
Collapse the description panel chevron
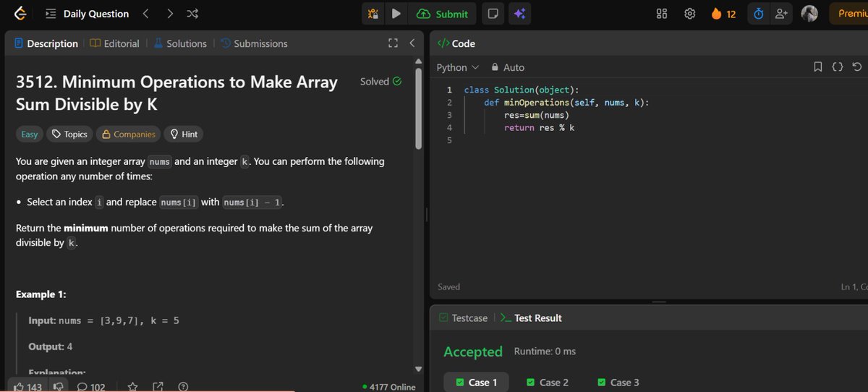point(412,43)
